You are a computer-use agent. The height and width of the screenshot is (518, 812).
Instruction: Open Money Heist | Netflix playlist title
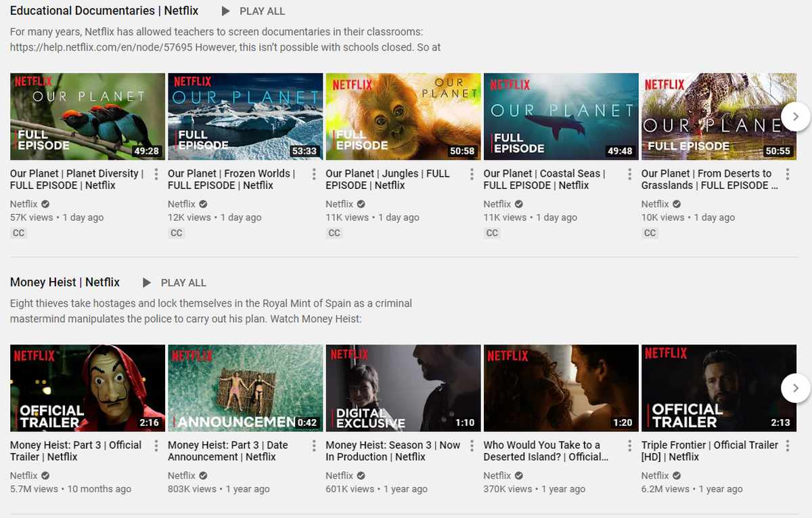click(x=65, y=282)
